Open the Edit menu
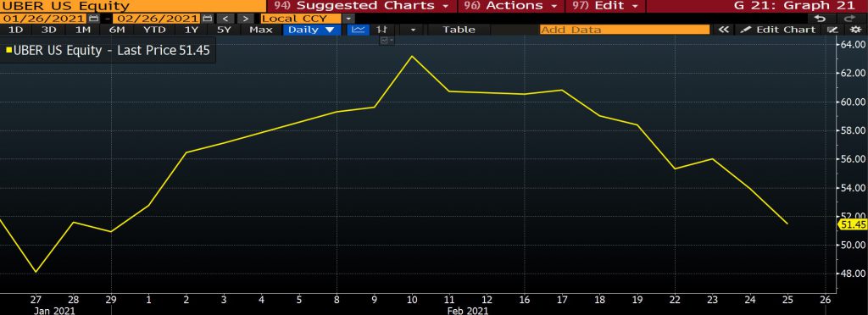 [605, 6]
